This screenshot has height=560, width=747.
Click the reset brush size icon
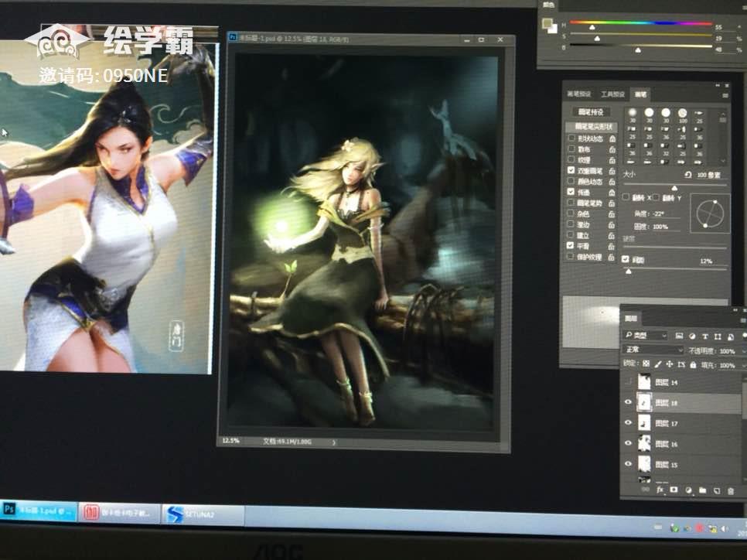[688, 175]
